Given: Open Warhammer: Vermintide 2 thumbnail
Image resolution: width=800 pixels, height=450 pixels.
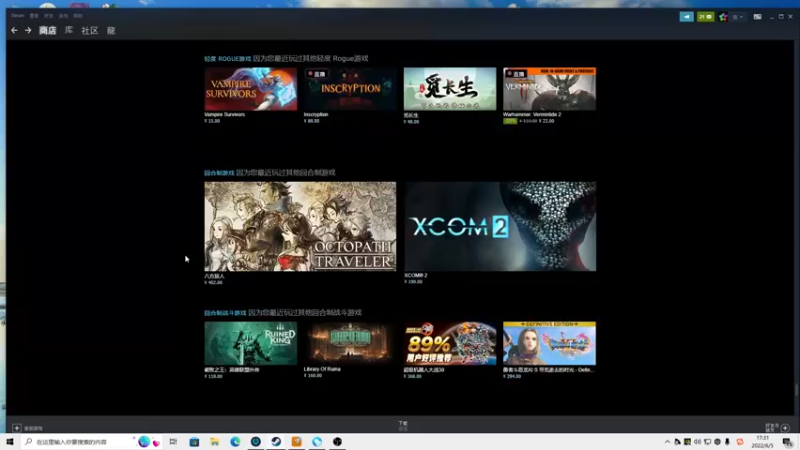Looking at the screenshot, I should pyautogui.click(x=549, y=89).
